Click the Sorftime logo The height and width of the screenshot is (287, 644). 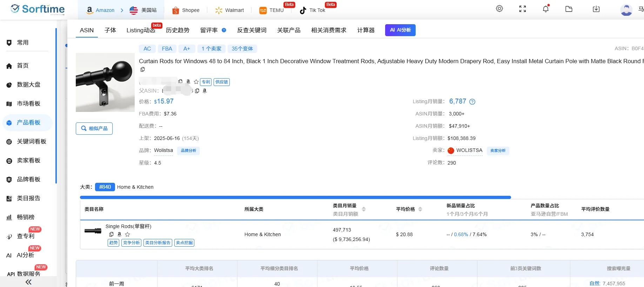38,9
